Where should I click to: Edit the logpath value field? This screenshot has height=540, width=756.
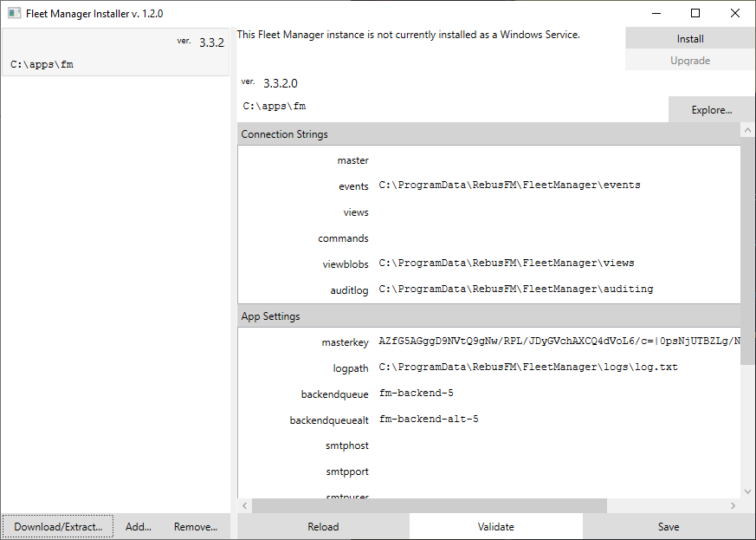(x=559, y=368)
